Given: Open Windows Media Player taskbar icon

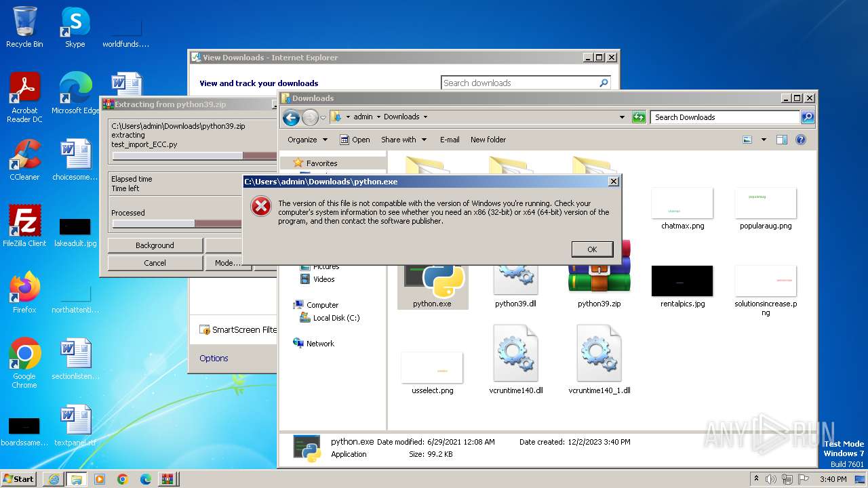Looking at the screenshot, I should pyautogui.click(x=100, y=479).
